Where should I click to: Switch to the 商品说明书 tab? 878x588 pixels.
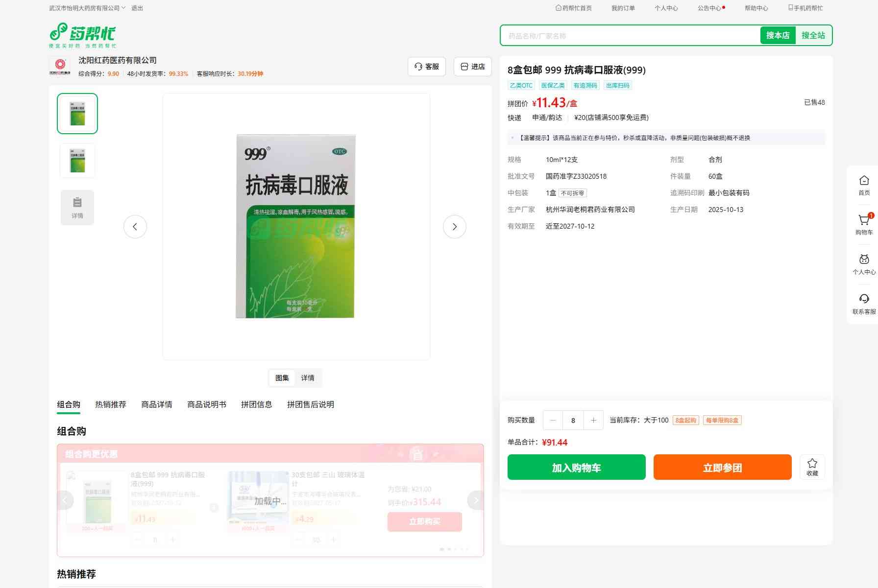point(207,404)
